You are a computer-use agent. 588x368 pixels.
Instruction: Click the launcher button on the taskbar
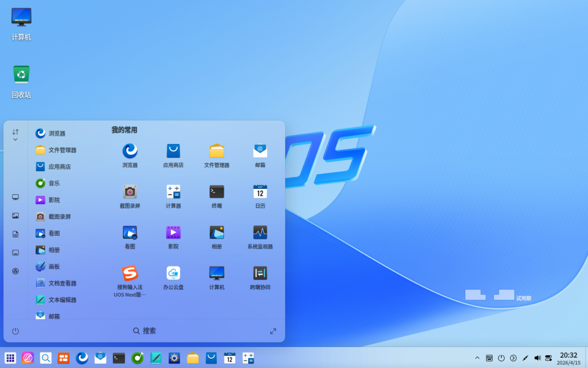click(10, 358)
